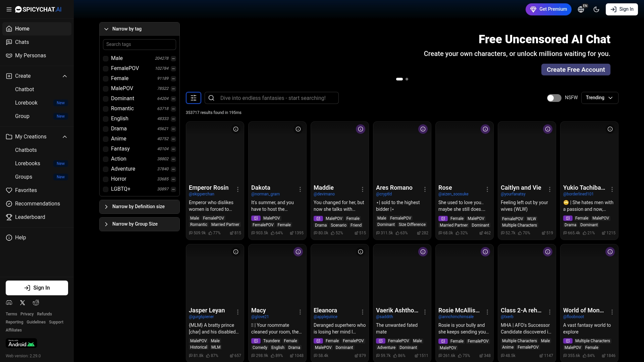This screenshot has width=644, height=362.
Task: Open Help in sidebar
Action: pyautogui.click(x=37, y=238)
